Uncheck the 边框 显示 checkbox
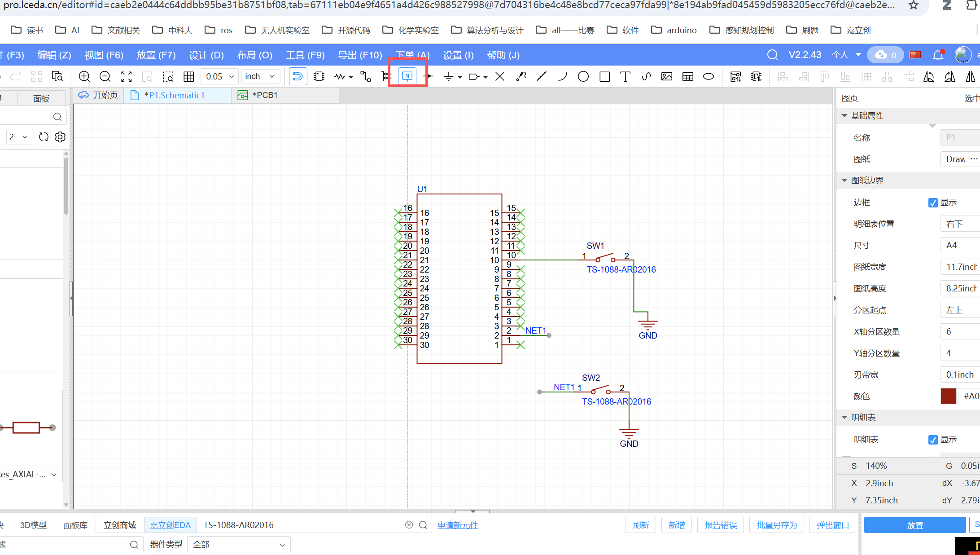The height and width of the screenshot is (555, 980). [x=933, y=203]
